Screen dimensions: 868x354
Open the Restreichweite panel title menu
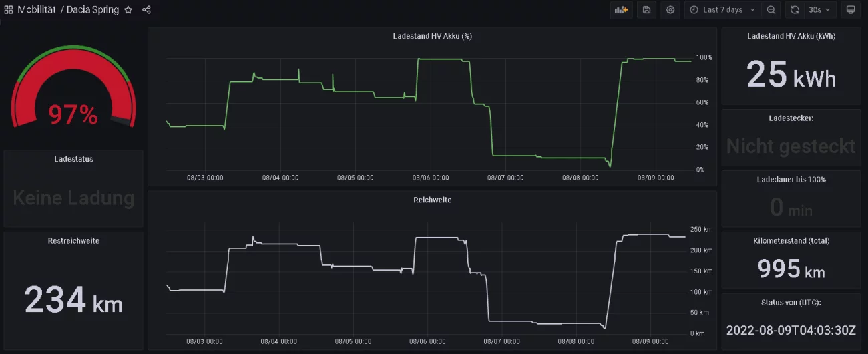73,240
